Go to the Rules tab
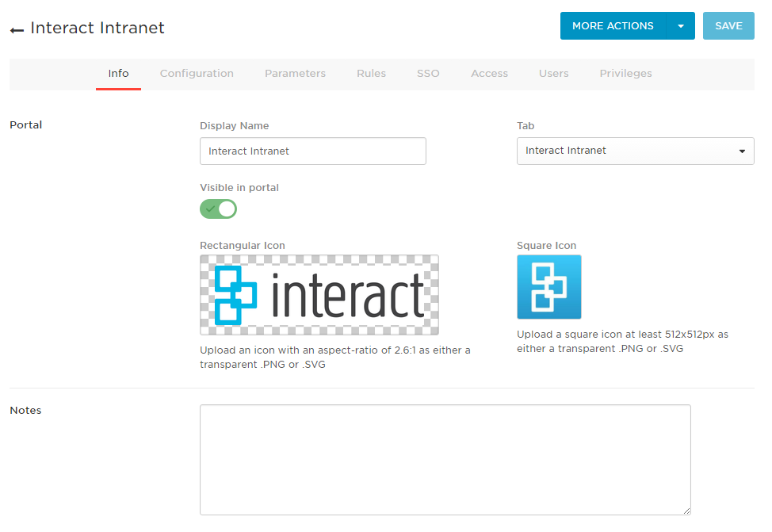Image resolution: width=772 pixels, height=532 pixels. click(371, 74)
